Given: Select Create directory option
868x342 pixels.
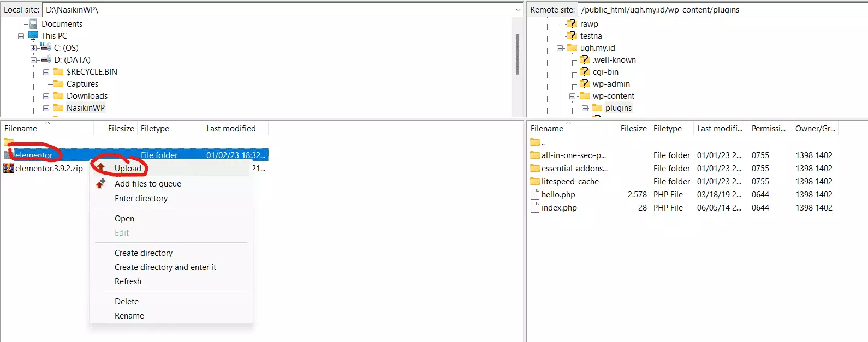Looking at the screenshot, I should click(144, 253).
